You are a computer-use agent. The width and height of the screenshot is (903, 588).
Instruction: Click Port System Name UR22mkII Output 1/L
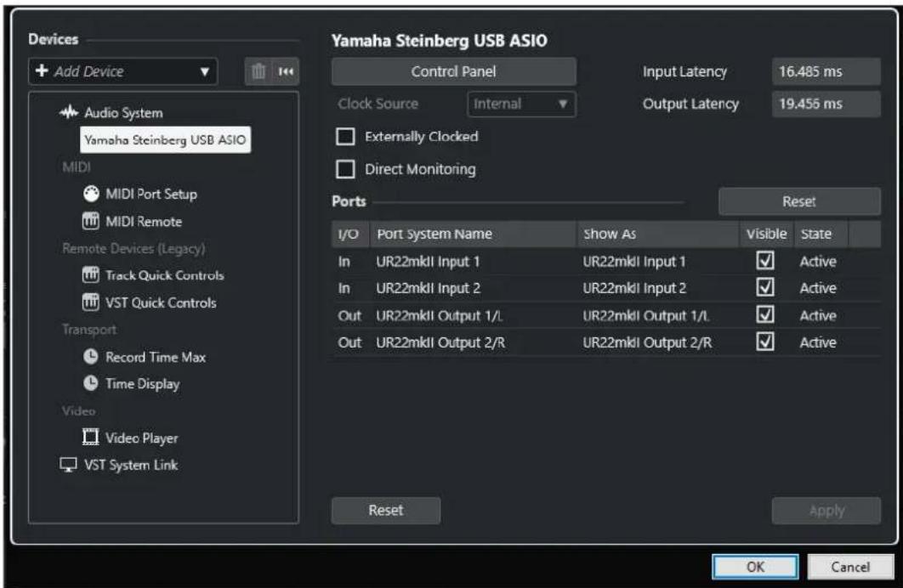[x=440, y=316]
